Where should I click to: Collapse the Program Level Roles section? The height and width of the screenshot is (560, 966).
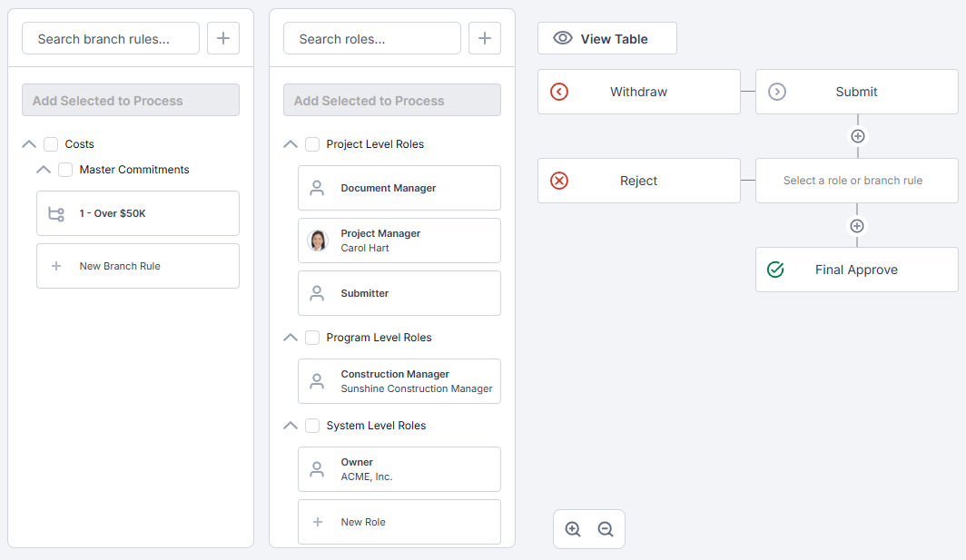[x=291, y=338]
